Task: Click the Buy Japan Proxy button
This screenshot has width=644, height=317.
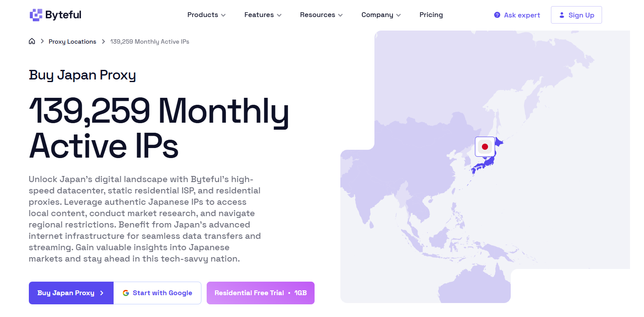Action: point(71,293)
